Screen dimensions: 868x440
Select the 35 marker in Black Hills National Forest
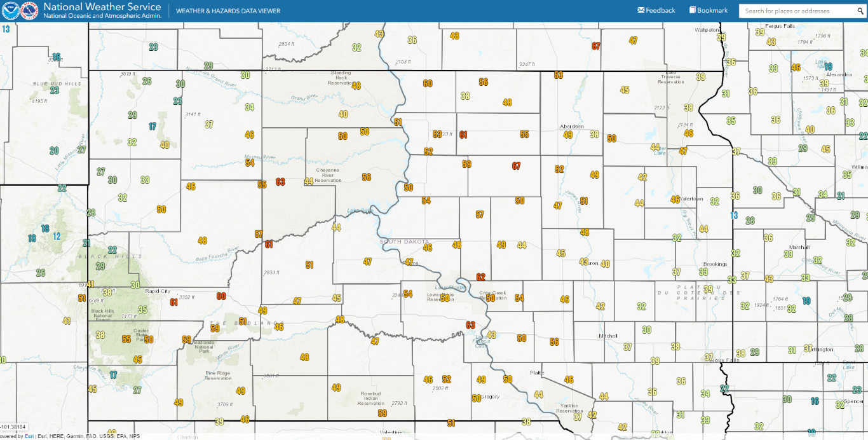coord(143,310)
